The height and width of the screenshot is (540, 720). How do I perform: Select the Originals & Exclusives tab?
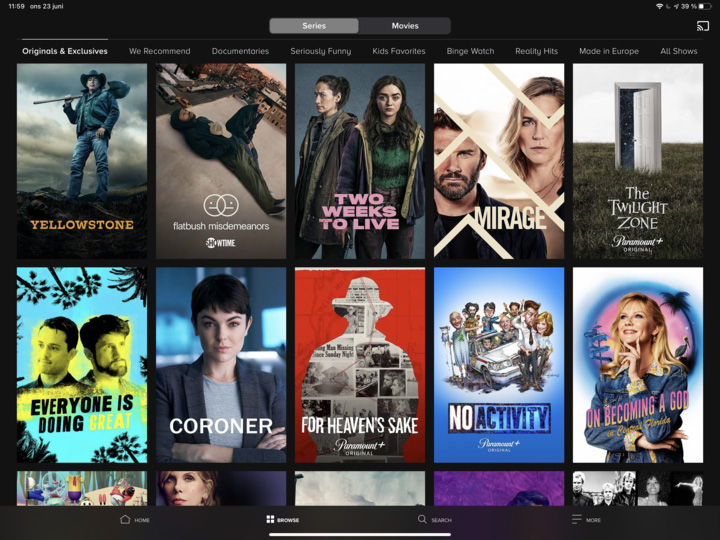(65, 51)
